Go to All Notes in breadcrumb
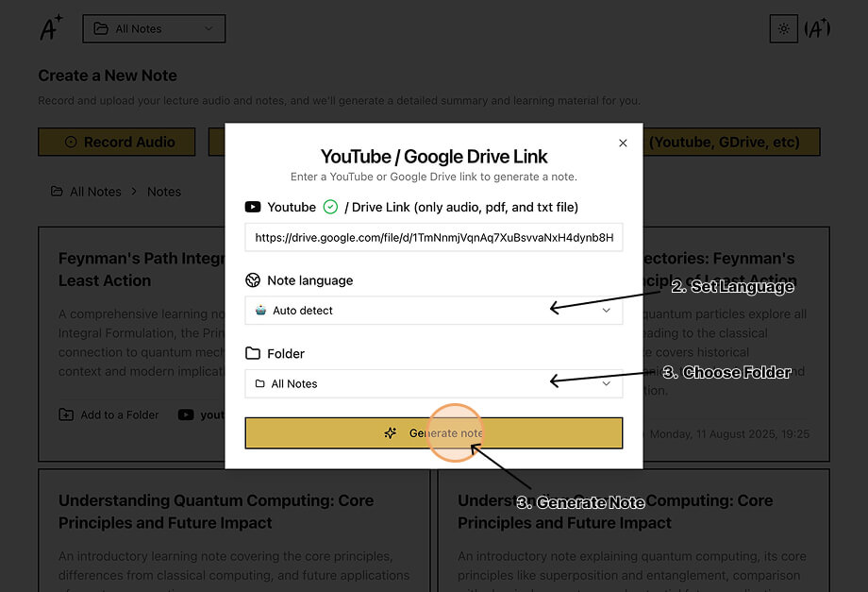This screenshot has height=592, width=868. [x=95, y=192]
